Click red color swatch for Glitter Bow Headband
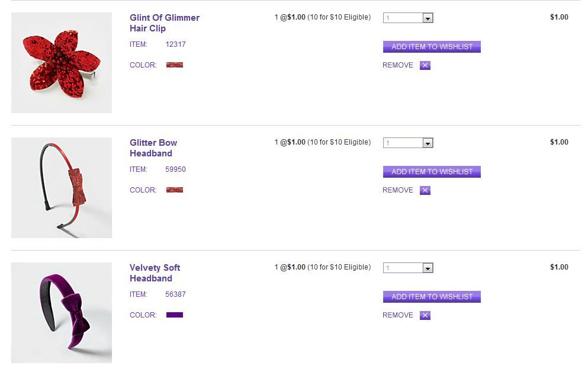The height and width of the screenshot is (375, 588). [x=175, y=190]
